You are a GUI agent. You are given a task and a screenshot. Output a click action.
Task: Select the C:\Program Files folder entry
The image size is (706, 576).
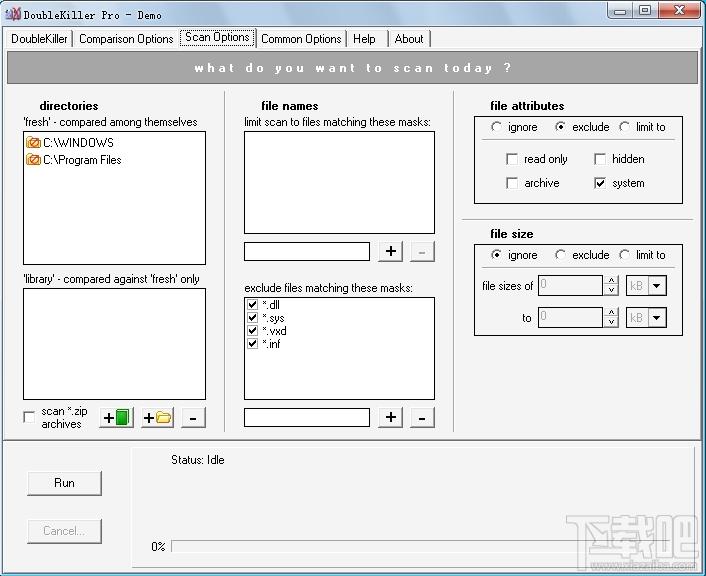pyautogui.click(x=74, y=160)
